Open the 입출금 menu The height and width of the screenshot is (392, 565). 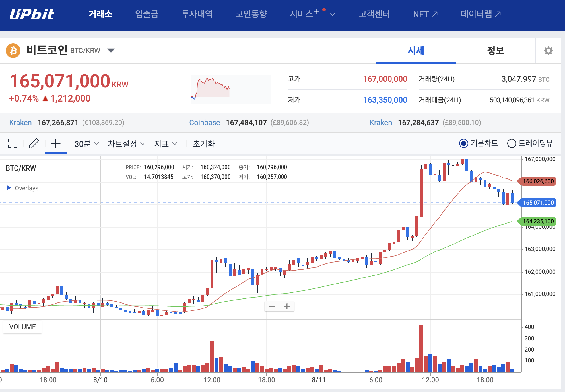click(147, 14)
